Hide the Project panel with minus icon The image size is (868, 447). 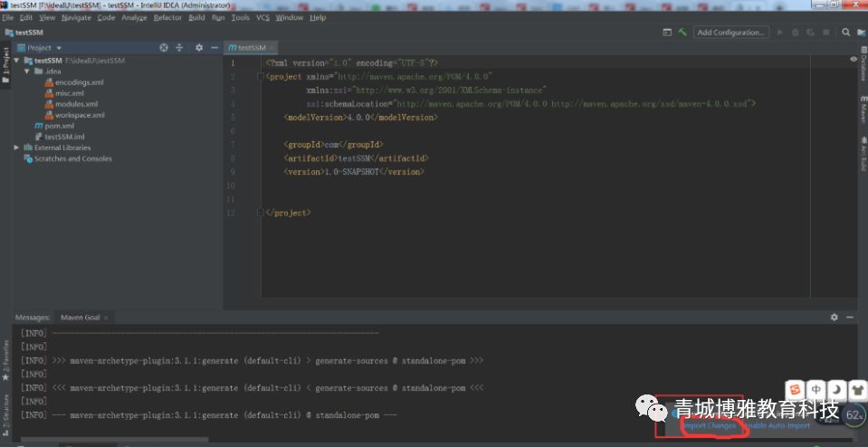point(215,48)
